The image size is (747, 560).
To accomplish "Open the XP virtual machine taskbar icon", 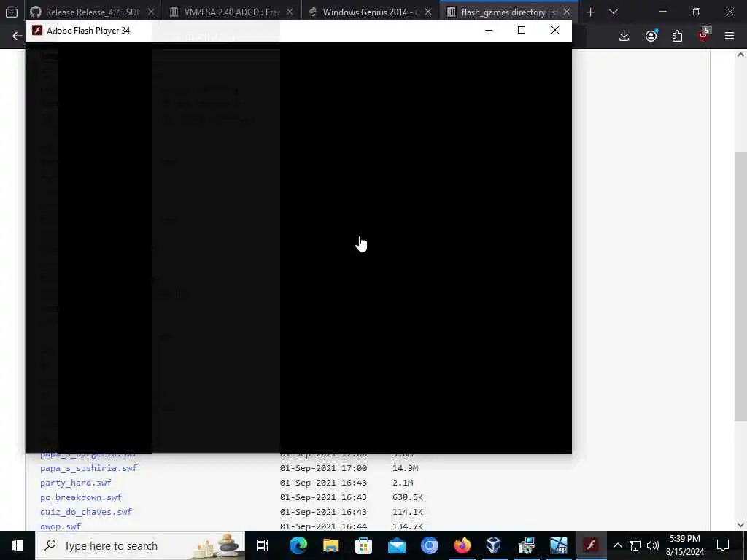I will coord(559,545).
